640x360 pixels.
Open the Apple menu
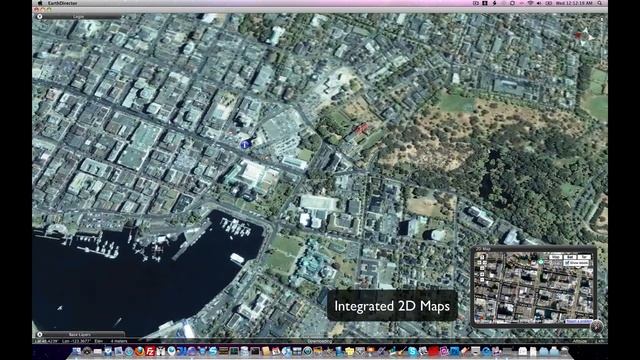point(40,3)
